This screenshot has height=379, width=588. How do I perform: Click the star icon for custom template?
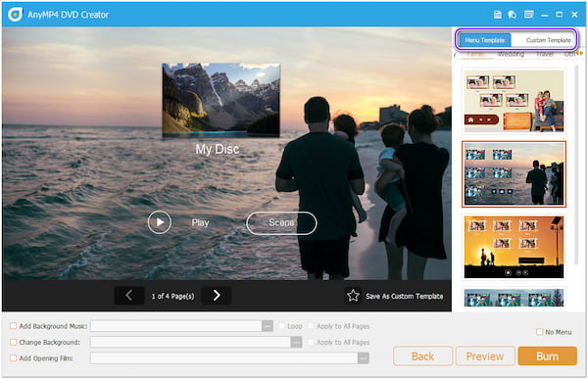(353, 296)
